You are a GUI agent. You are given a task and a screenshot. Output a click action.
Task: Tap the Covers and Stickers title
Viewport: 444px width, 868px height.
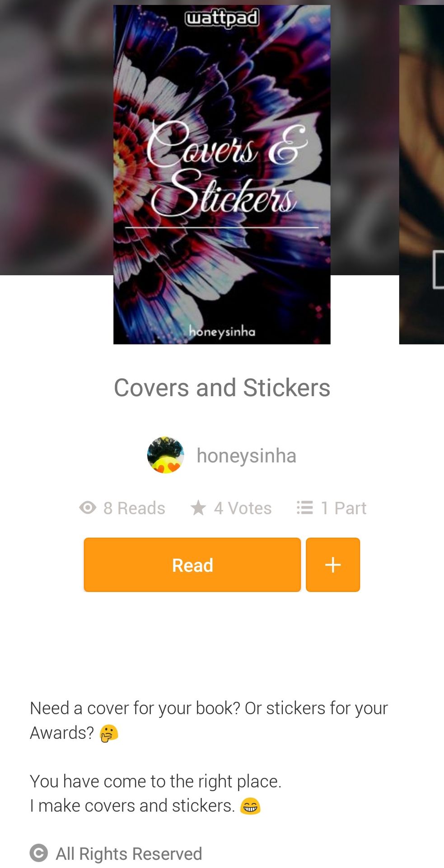coord(222,387)
